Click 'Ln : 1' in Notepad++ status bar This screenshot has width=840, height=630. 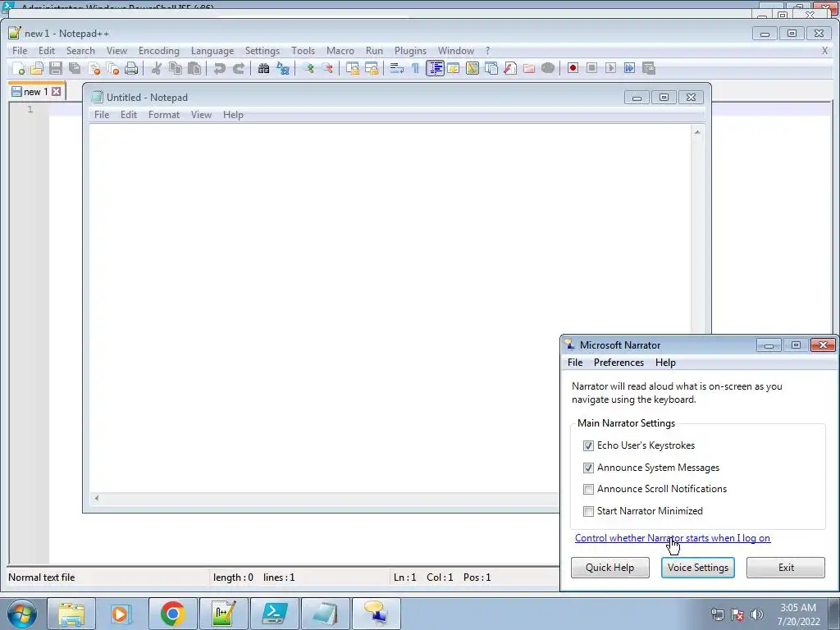coord(404,577)
